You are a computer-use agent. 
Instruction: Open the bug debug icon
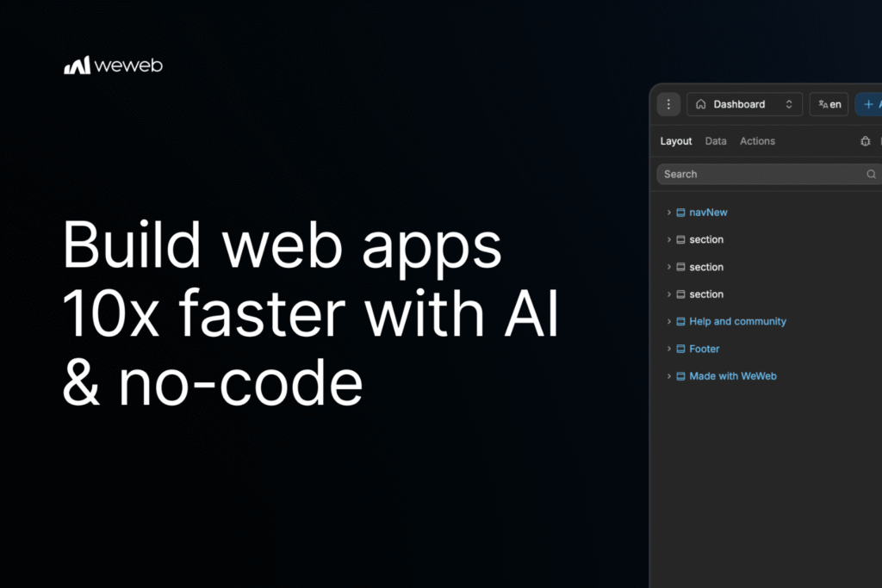coord(865,141)
